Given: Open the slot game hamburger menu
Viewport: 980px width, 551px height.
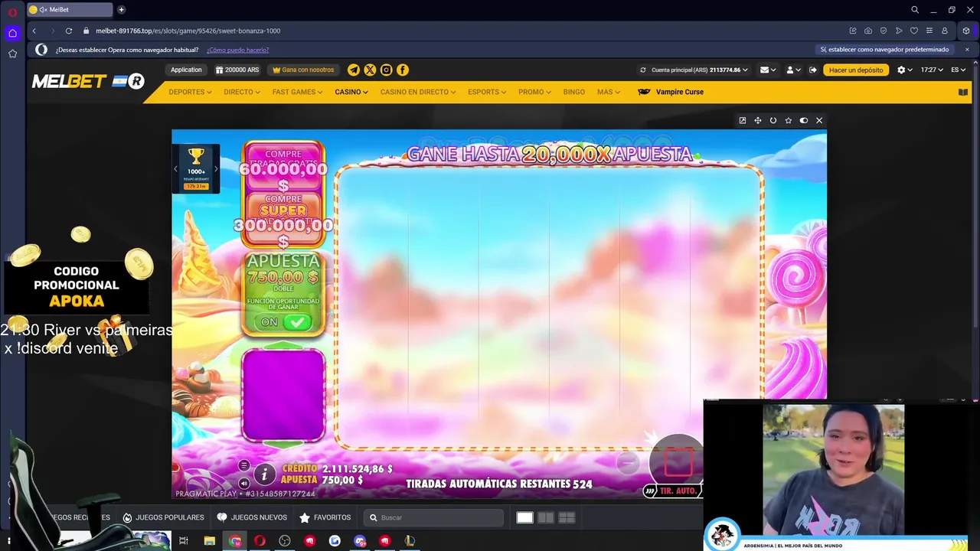Looking at the screenshot, I should (x=243, y=465).
